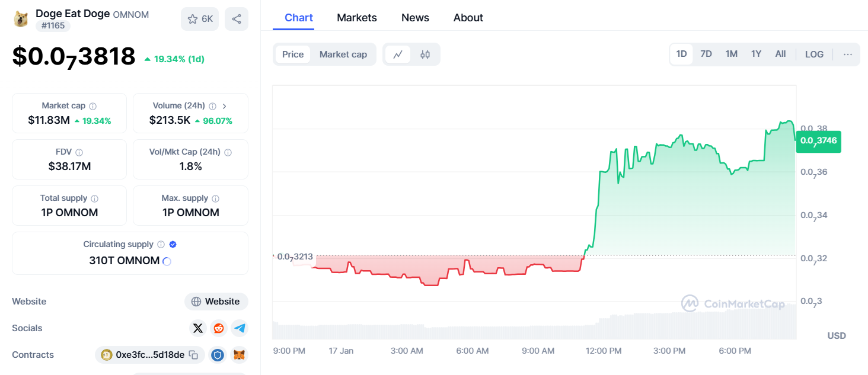Open the Telegram social link
This screenshot has height=375, width=868.
pyautogui.click(x=240, y=328)
